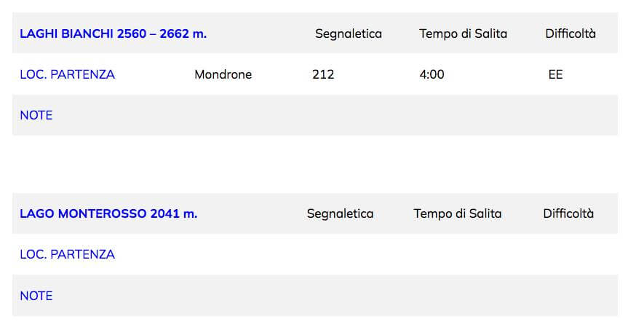Click the 4:00 ascent time value
644x330 pixels.
point(432,74)
